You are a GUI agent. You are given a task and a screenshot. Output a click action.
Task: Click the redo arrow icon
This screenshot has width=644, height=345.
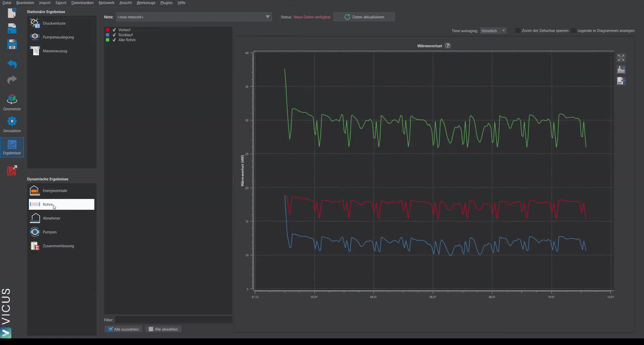[x=12, y=79]
